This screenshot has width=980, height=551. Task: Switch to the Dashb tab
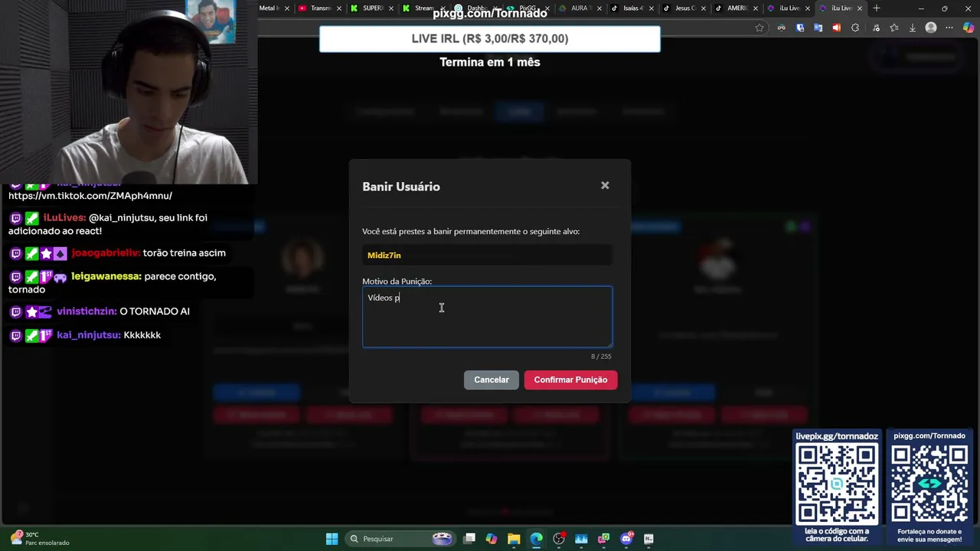point(476,8)
